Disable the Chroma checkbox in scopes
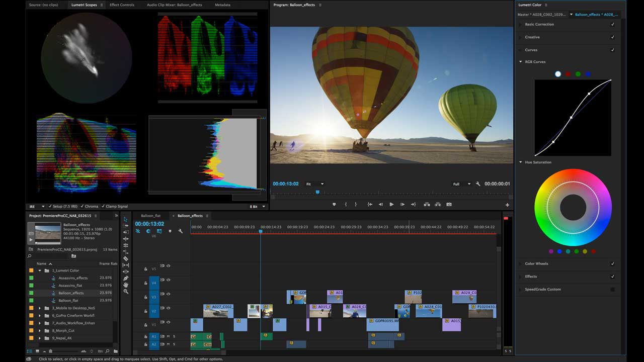644x362 pixels. coord(83,207)
